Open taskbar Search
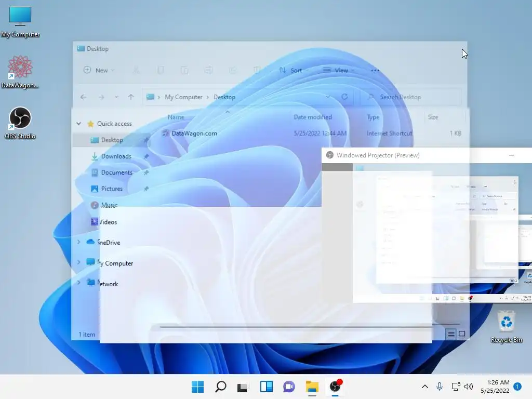 (220, 387)
